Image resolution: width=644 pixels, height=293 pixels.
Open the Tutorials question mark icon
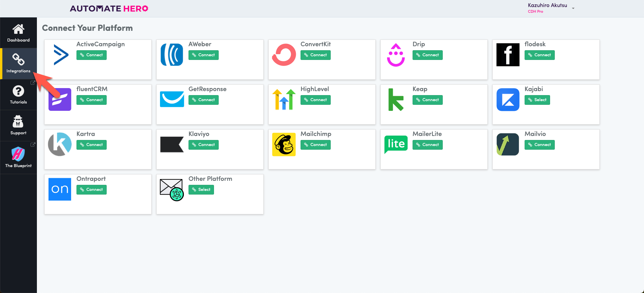click(18, 91)
